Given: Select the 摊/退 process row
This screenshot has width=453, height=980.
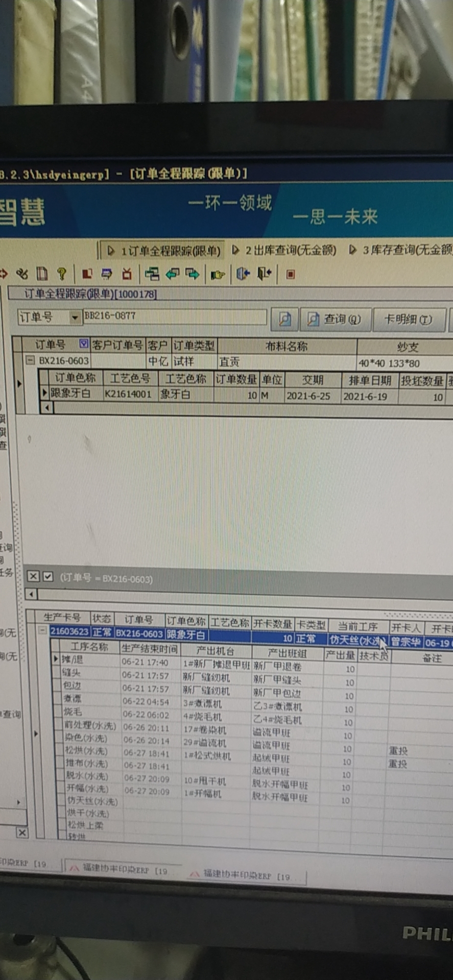Looking at the screenshot, I should (x=72, y=659).
